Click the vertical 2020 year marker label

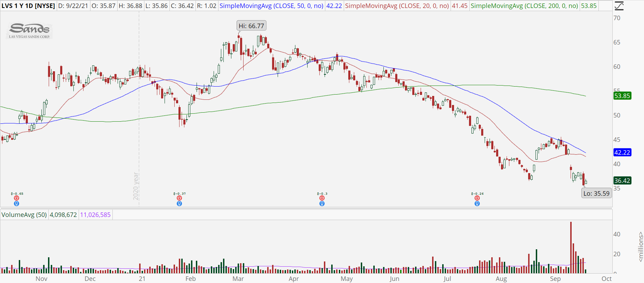[136, 186]
